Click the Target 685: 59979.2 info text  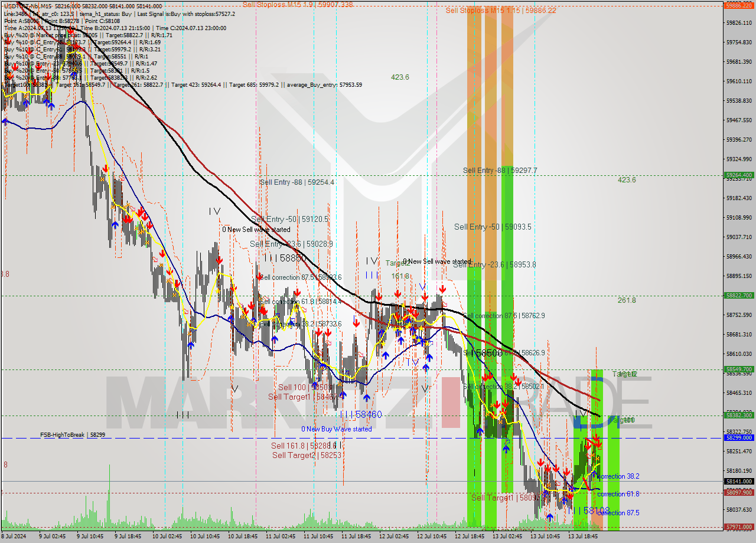[255, 84]
